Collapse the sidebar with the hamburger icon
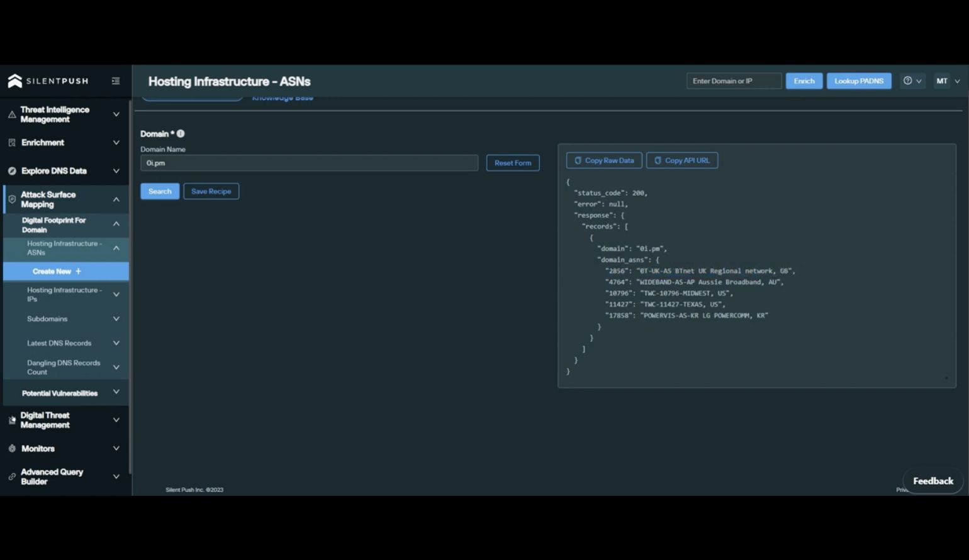Image resolution: width=969 pixels, height=560 pixels. tap(116, 81)
